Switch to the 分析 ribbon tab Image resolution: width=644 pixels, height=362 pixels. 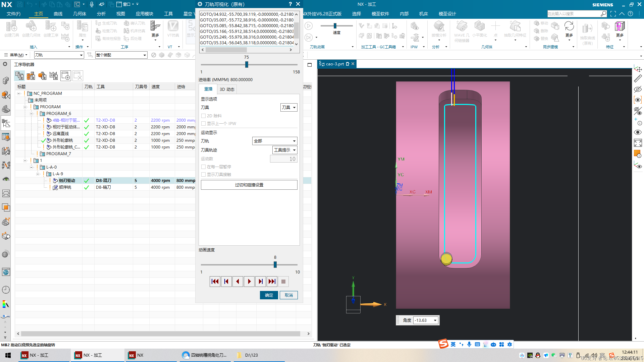click(101, 14)
